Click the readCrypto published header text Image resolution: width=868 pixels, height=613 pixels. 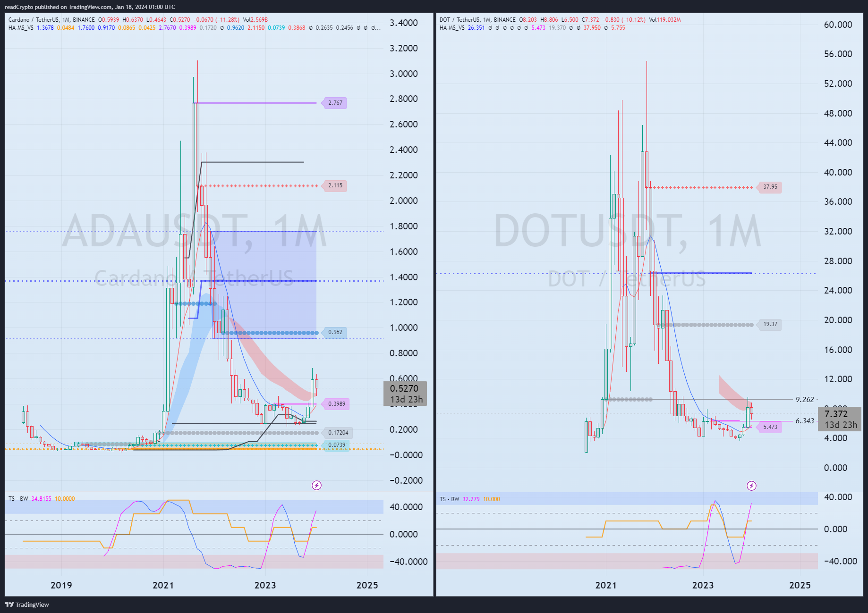coord(90,7)
